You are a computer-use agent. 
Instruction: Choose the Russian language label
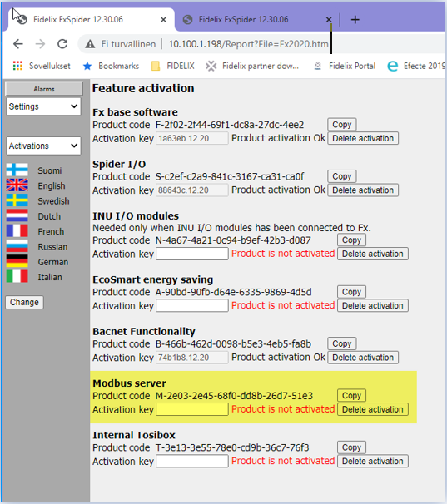[x=52, y=247]
